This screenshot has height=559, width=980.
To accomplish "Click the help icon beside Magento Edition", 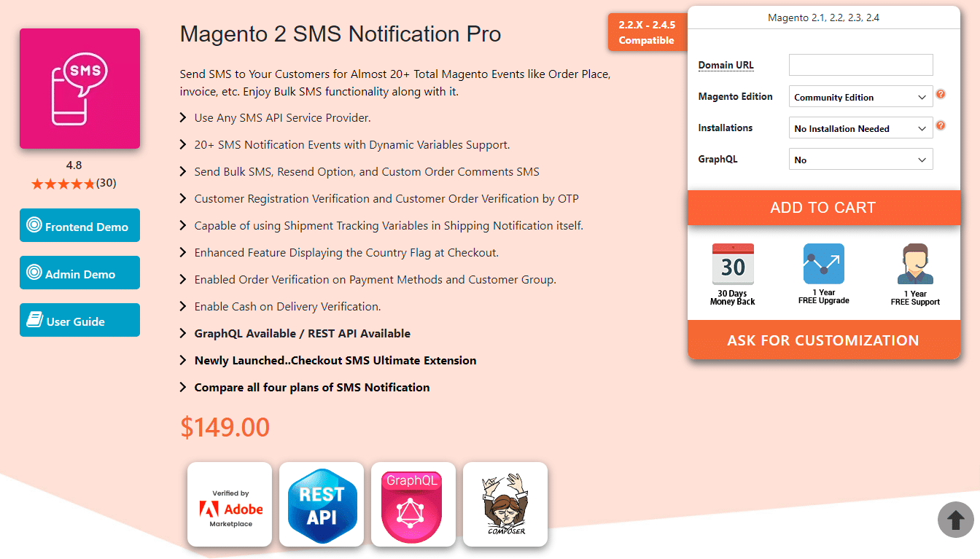I will 941,95.
